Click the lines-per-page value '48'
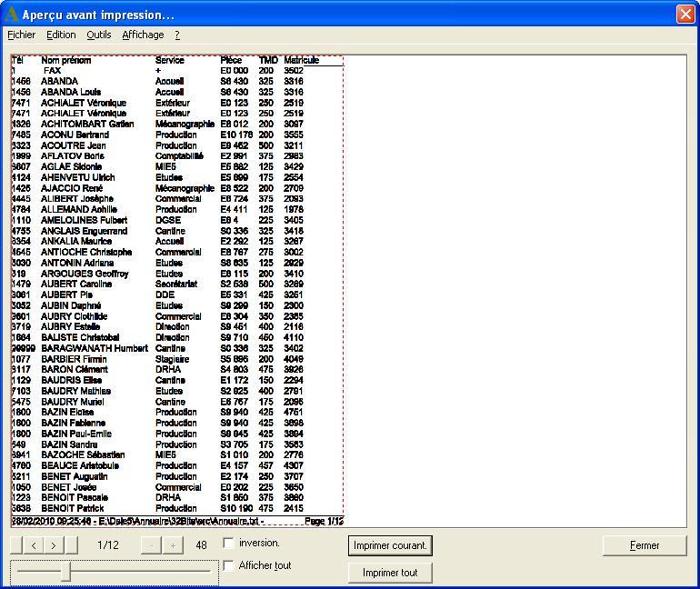The image size is (700, 589). (x=201, y=545)
